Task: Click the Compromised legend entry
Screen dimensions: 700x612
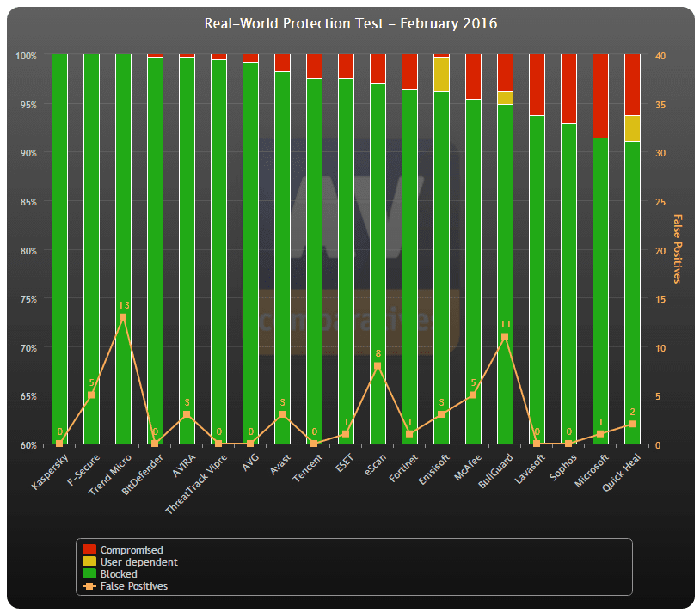Action: [x=123, y=549]
